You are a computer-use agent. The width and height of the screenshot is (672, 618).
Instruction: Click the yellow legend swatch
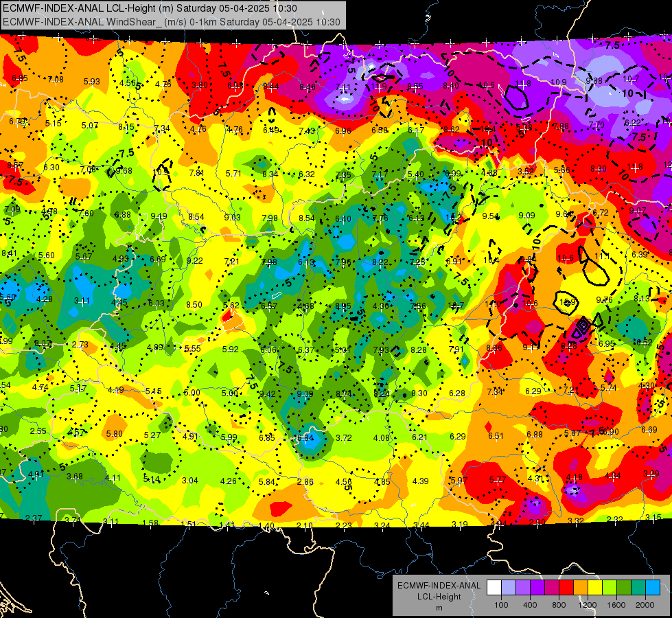[595, 588]
